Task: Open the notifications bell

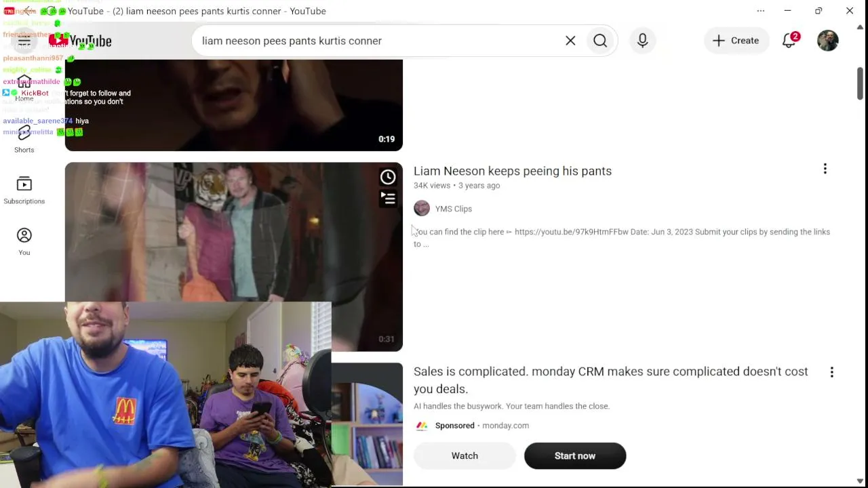Action: tap(789, 41)
